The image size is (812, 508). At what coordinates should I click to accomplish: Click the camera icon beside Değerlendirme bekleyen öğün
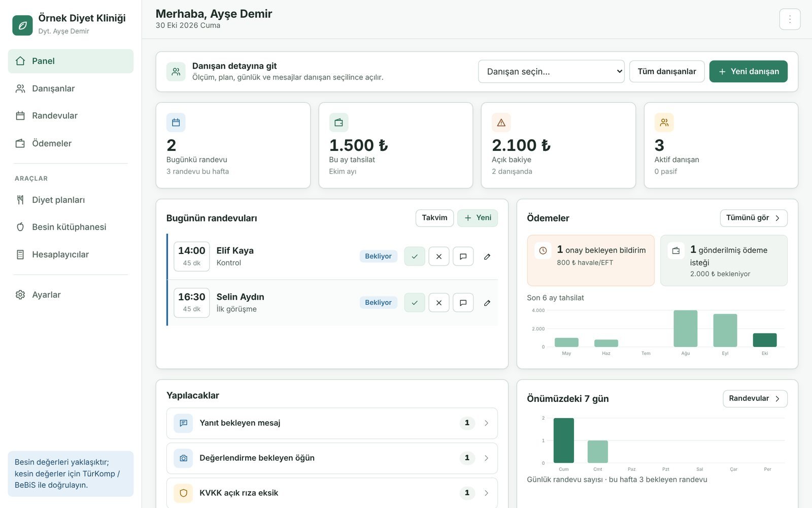(183, 458)
